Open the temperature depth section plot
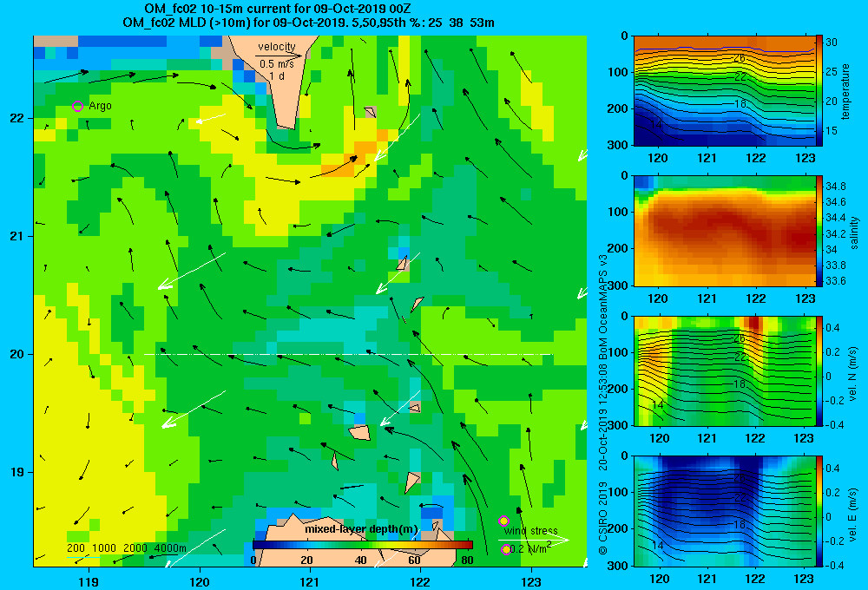The image size is (868, 590). 724,90
